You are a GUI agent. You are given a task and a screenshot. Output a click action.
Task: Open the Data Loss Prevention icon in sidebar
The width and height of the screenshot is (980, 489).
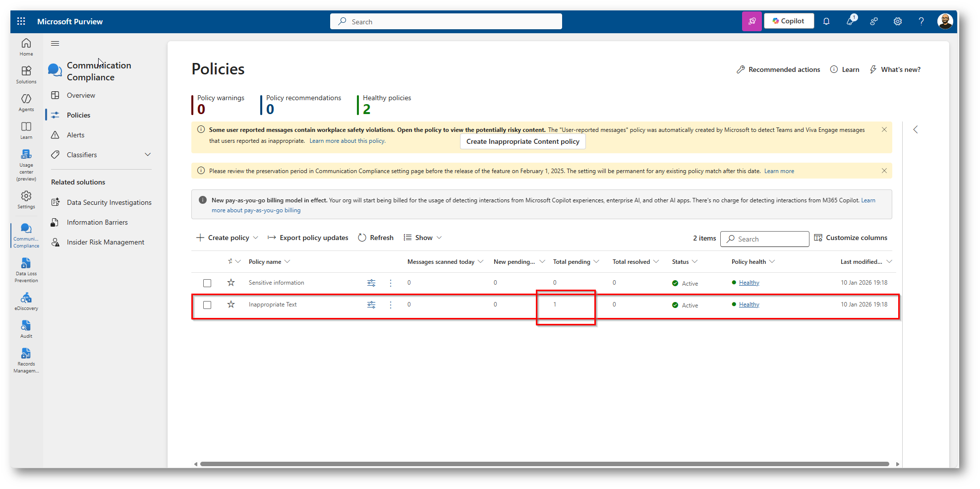pos(26,269)
